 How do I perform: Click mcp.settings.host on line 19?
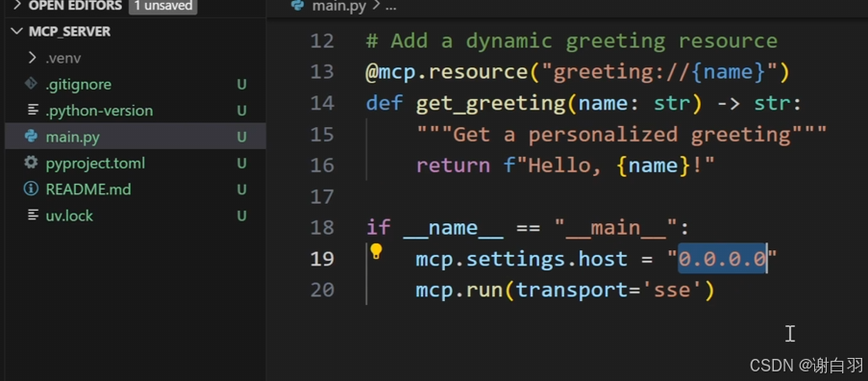tap(521, 259)
